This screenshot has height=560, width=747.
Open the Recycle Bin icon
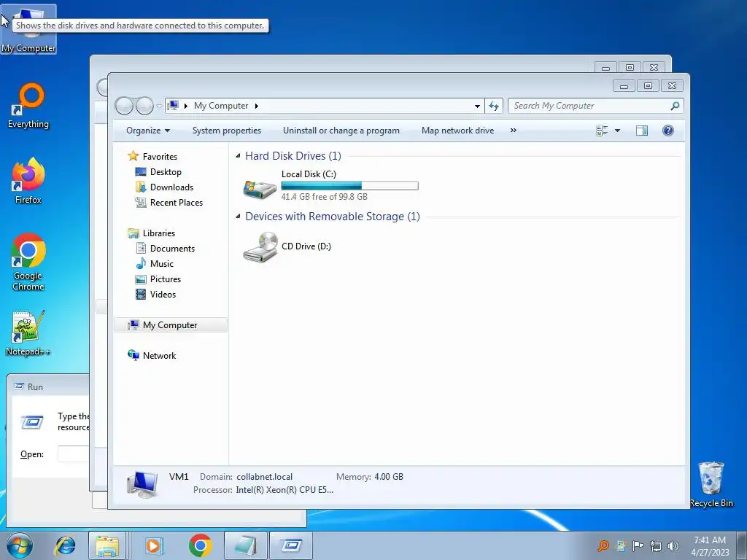coord(711,484)
